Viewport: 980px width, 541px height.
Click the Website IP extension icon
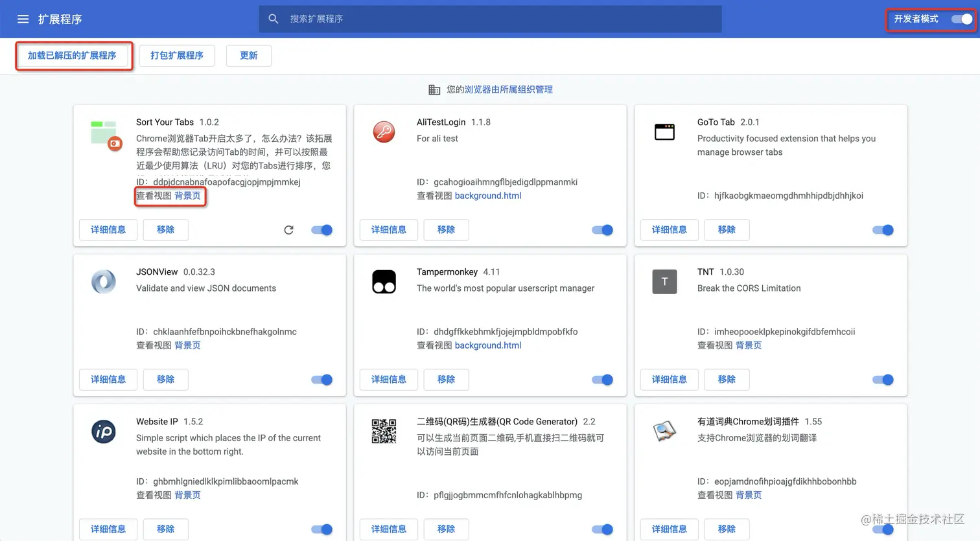(104, 432)
